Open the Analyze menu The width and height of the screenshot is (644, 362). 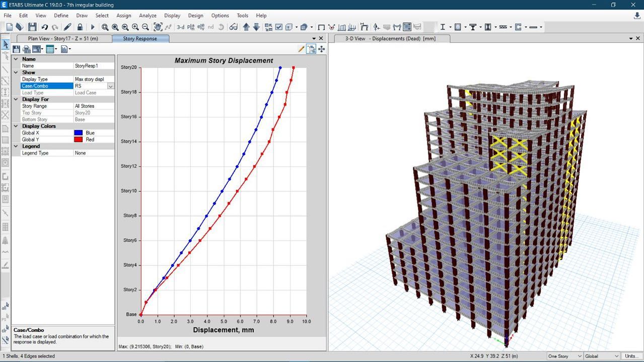[148, 16]
